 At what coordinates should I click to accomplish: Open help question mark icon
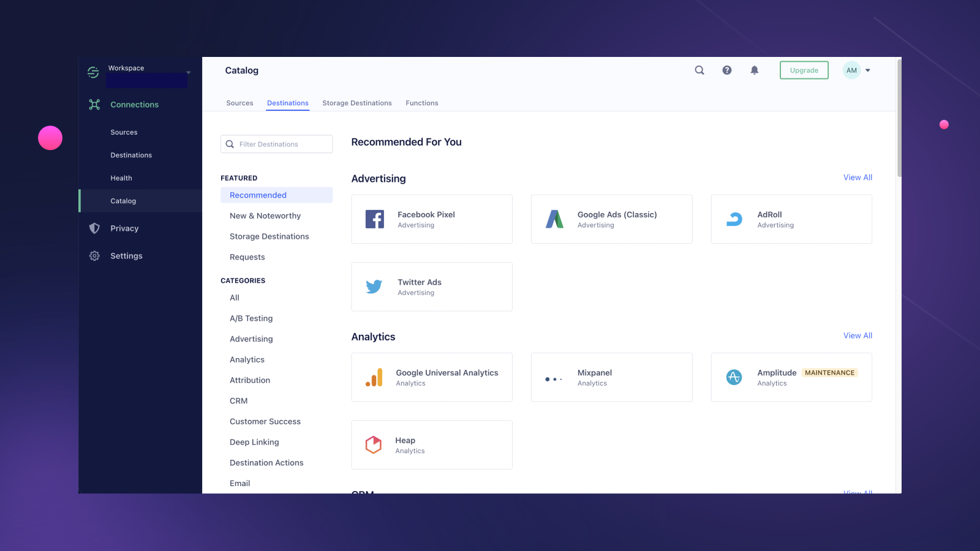[727, 70]
